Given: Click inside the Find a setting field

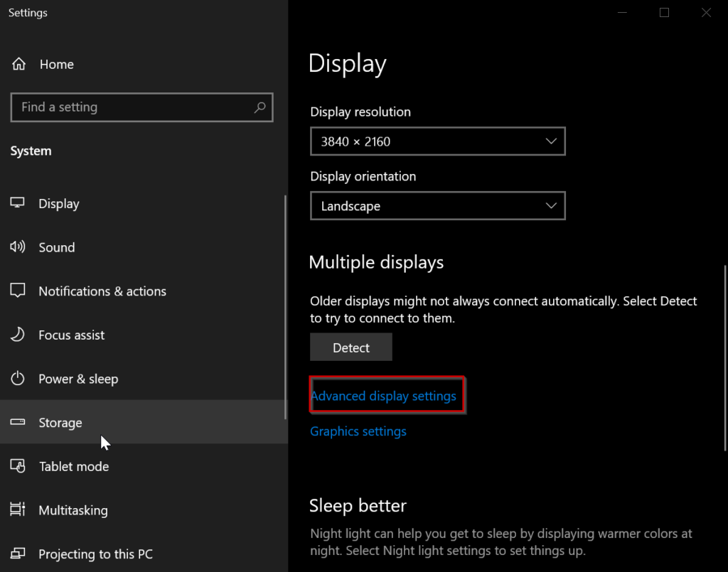Looking at the screenshot, I should (x=128, y=107).
